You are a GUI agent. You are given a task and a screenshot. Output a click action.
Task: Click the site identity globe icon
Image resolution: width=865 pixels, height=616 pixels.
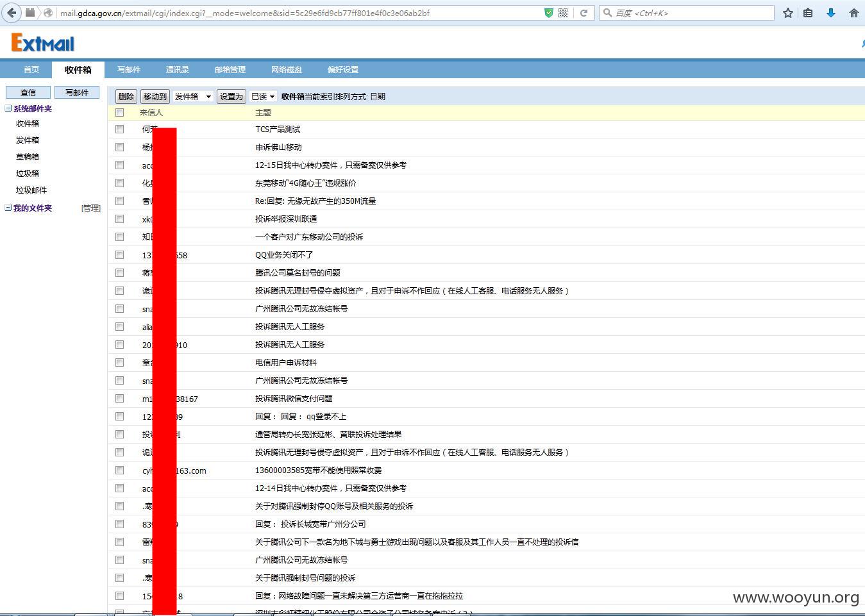pyautogui.click(x=48, y=13)
